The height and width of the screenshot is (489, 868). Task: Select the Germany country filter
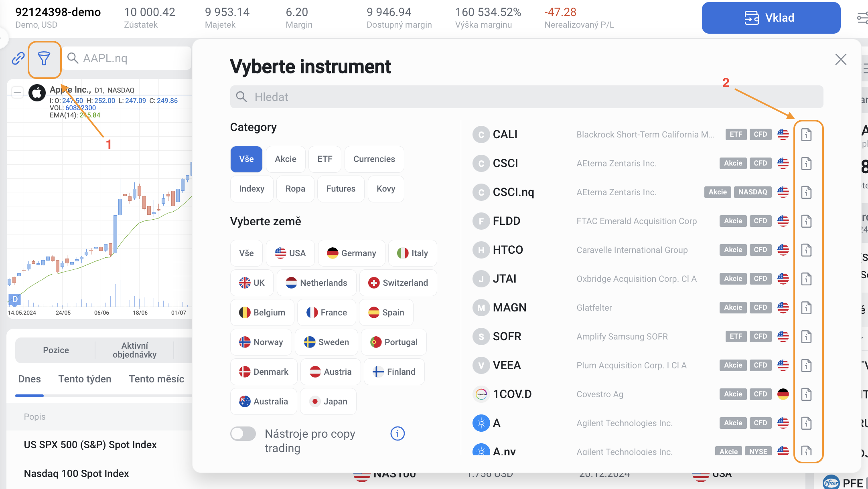click(x=351, y=253)
